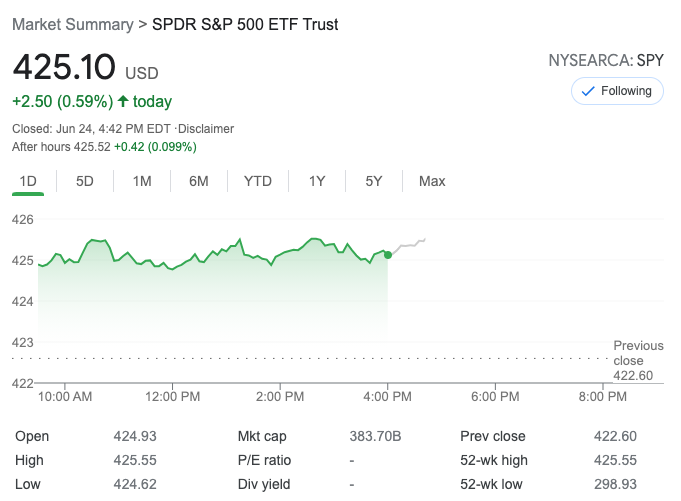Switch to the 5Y chart tab
This screenshot has width=681, height=501.
(374, 181)
